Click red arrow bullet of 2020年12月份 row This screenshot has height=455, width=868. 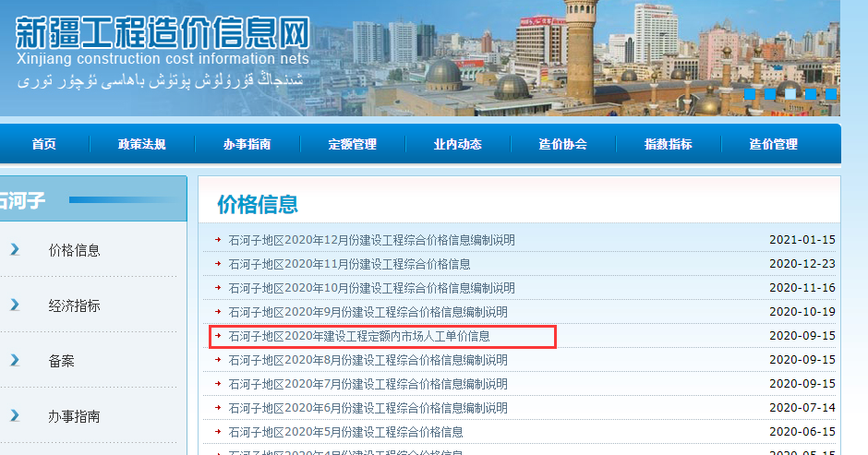(218, 240)
